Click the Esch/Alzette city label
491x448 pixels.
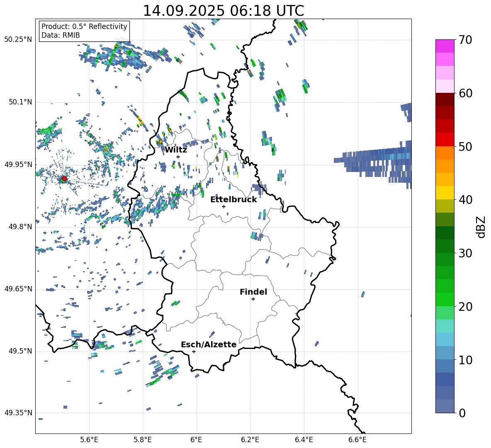click(x=209, y=344)
